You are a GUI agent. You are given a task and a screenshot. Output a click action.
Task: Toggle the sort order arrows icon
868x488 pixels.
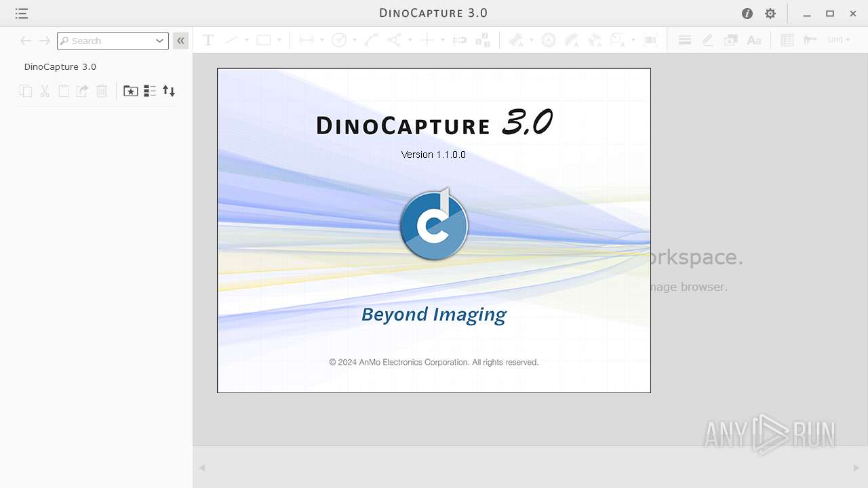(x=169, y=91)
